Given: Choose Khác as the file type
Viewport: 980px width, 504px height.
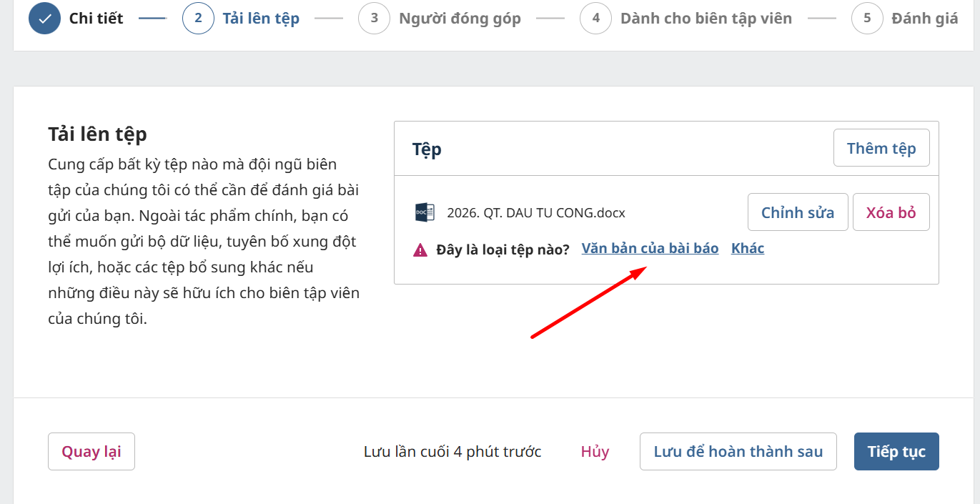Looking at the screenshot, I should tap(748, 249).
